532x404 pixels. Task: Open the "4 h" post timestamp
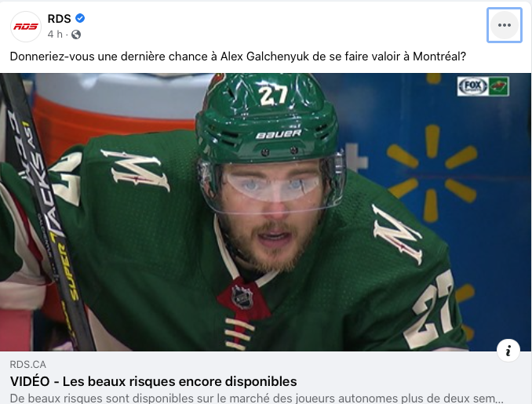click(55, 35)
